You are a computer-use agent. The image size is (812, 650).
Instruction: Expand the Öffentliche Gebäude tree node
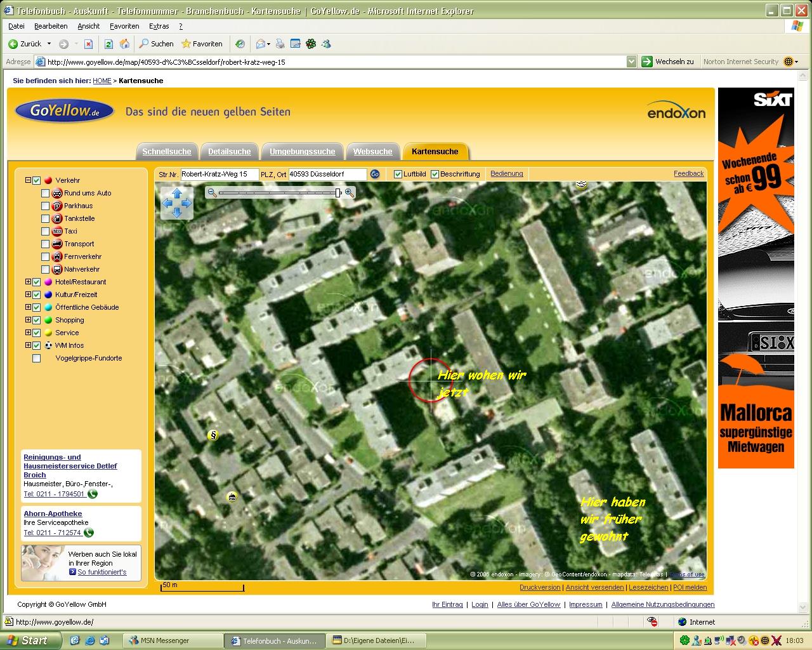(x=28, y=307)
